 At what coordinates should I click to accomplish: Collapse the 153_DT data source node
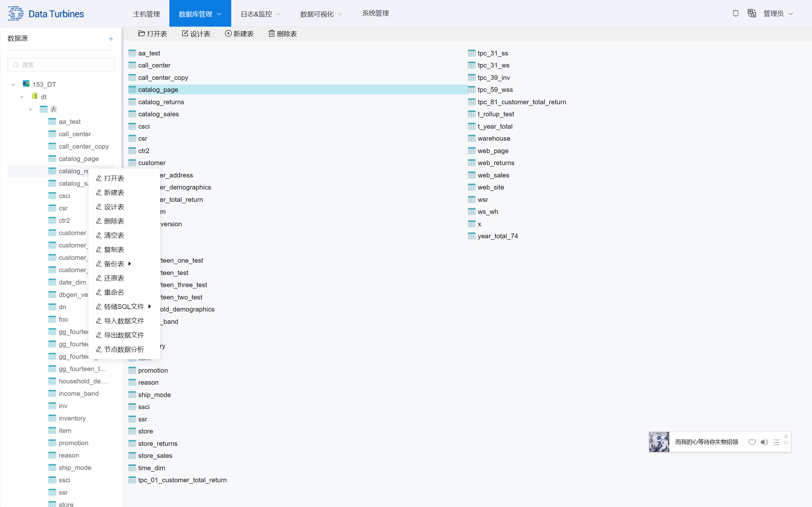13,85
